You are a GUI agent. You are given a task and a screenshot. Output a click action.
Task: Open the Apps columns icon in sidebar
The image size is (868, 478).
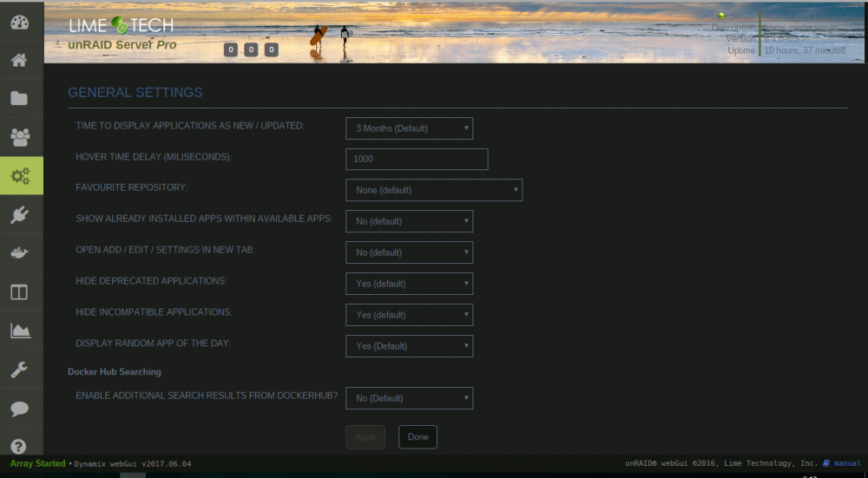point(20,292)
